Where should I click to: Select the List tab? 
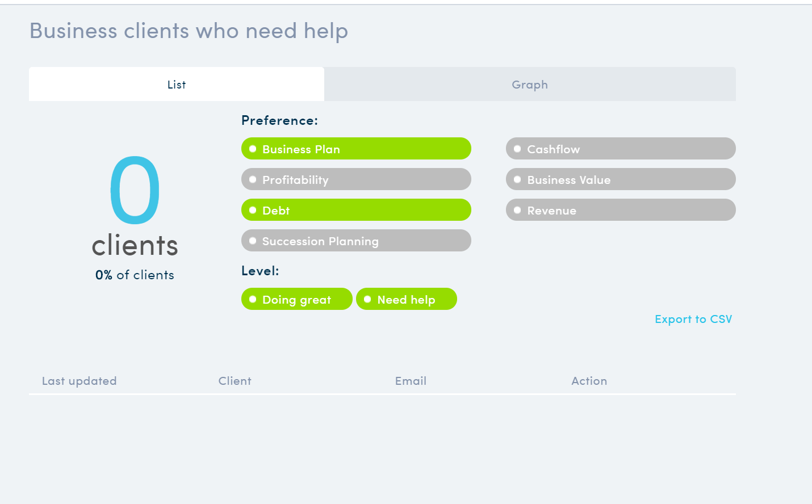click(x=177, y=84)
